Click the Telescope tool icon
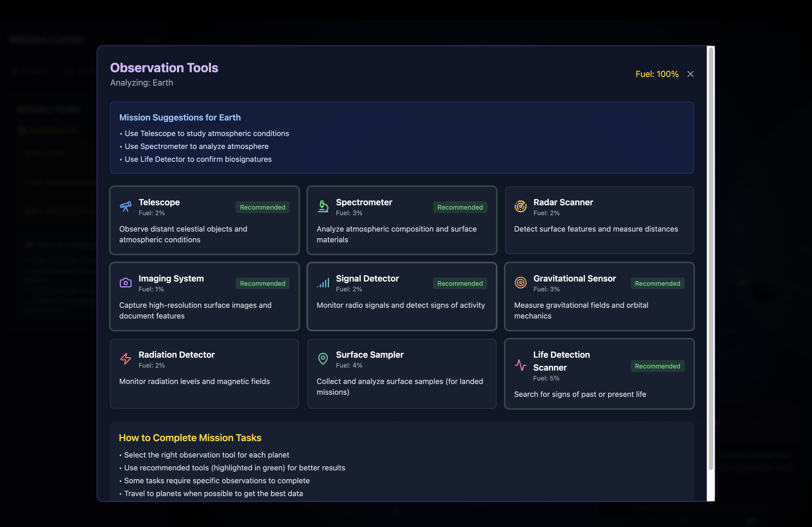This screenshot has width=812, height=527. [x=126, y=206]
